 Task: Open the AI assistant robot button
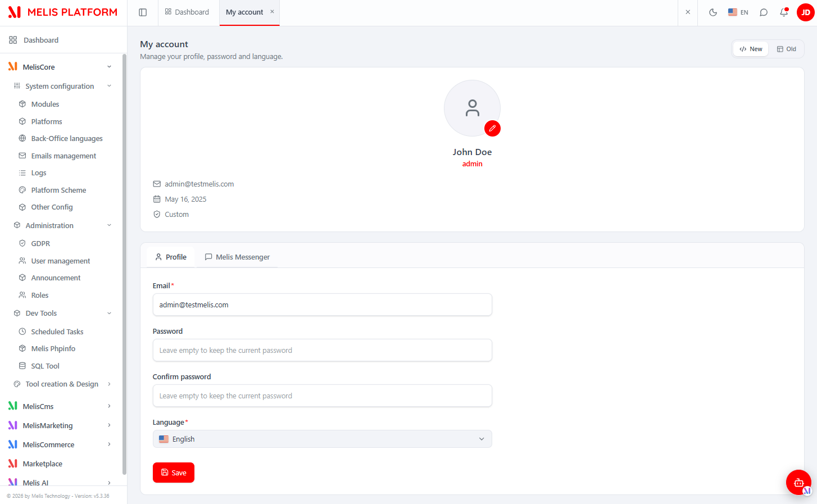pyautogui.click(x=798, y=483)
